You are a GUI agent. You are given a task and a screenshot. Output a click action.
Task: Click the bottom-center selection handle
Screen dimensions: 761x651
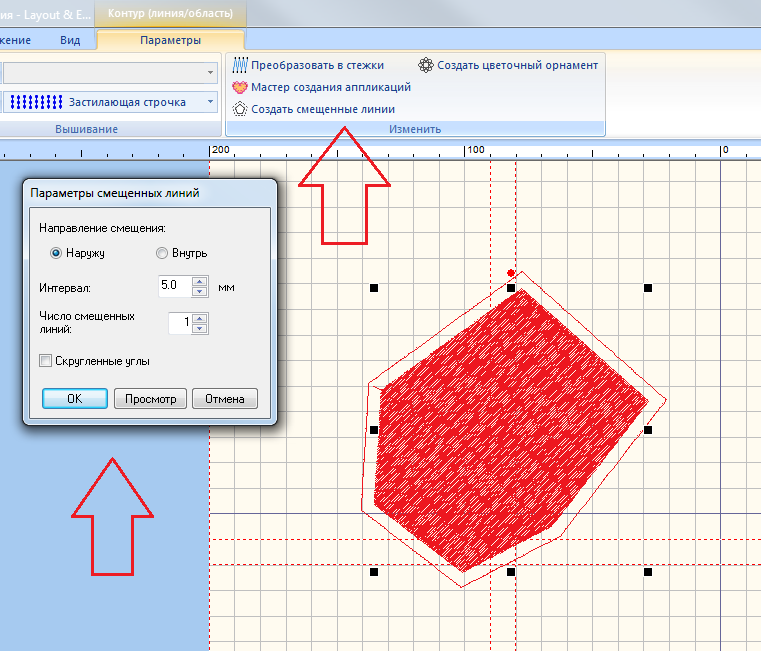pos(511,572)
